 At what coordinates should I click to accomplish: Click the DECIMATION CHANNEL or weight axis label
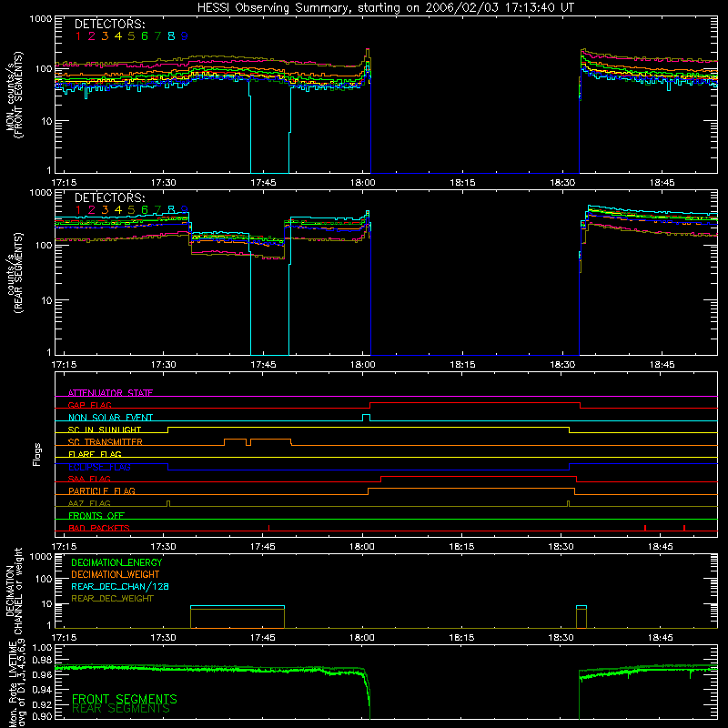14,591
